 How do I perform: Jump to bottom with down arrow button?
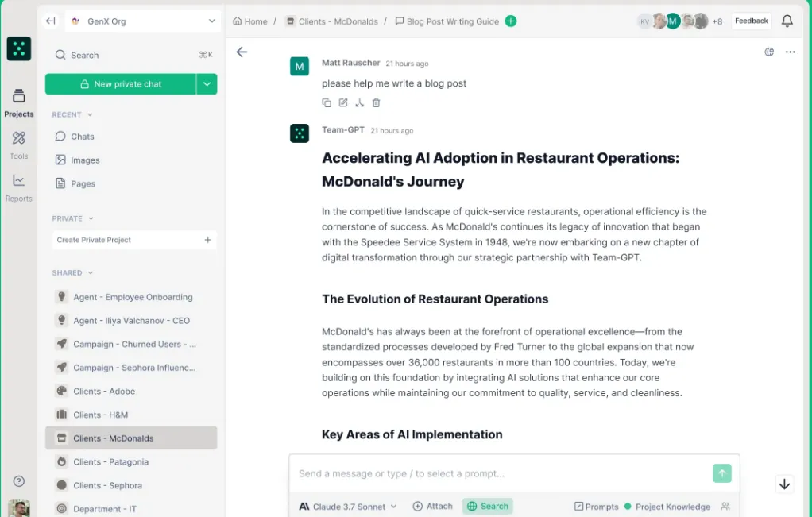point(784,484)
